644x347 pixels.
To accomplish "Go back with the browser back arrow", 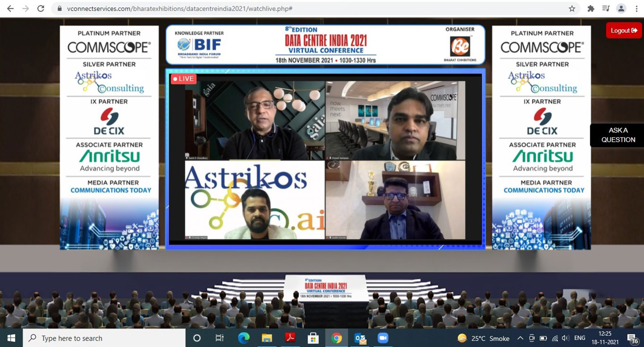I will click(x=10, y=8).
